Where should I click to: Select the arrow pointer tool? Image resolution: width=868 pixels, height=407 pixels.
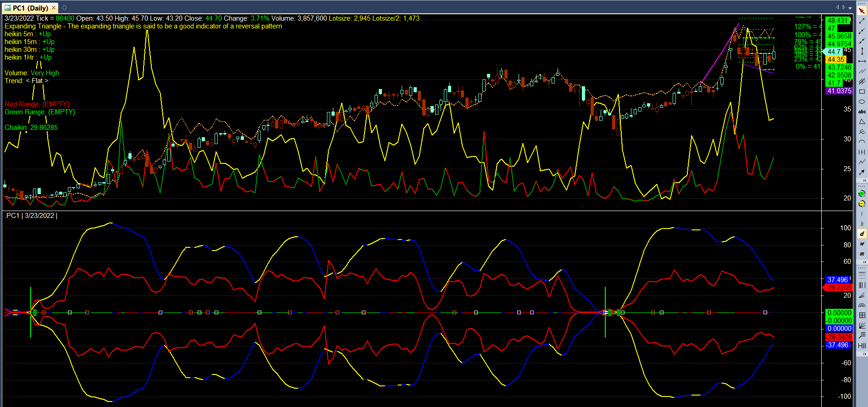point(862,10)
